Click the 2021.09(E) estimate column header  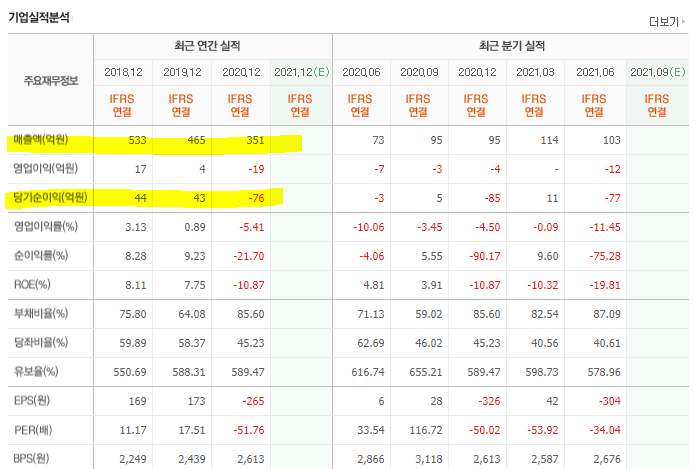657,72
